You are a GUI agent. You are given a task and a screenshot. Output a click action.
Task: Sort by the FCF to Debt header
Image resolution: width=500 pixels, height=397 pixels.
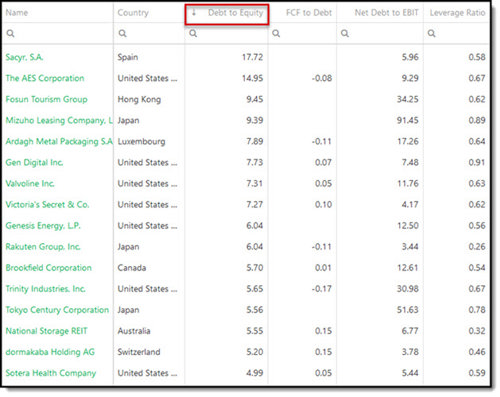(309, 13)
